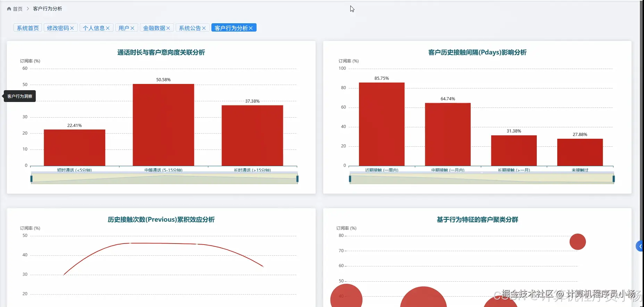Click left zoom handle under Pdays chart
644x307 pixels.
[x=350, y=179]
